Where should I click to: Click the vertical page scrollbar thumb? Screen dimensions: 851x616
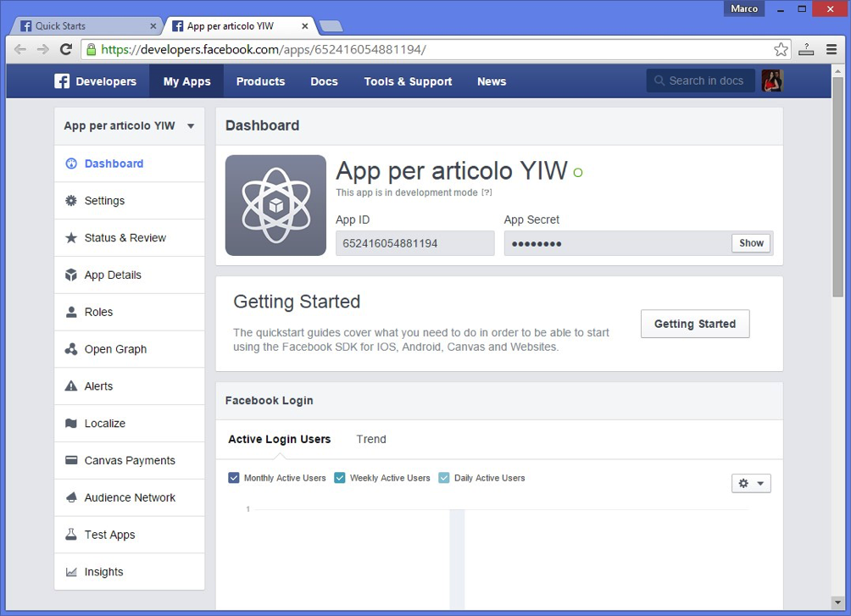click(837, 187)
